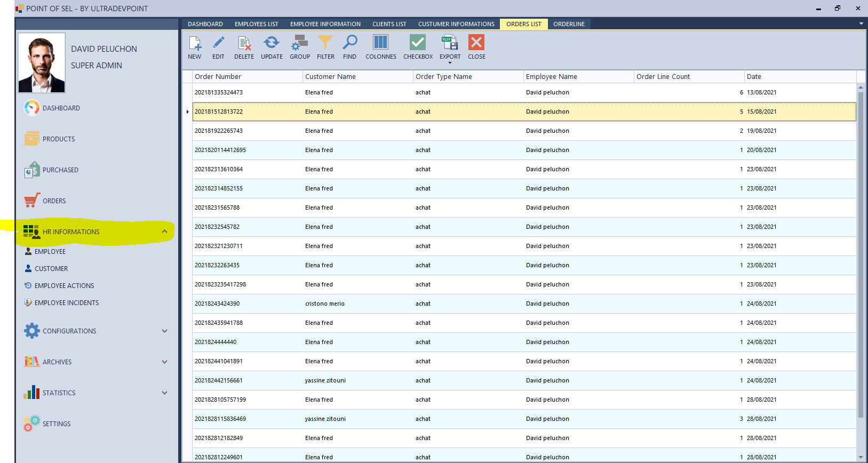Image resolution: width=868 pixels, height=463 pixels.
Task: Switch to the ORDERLINE tab
Action: click(569, 24)
